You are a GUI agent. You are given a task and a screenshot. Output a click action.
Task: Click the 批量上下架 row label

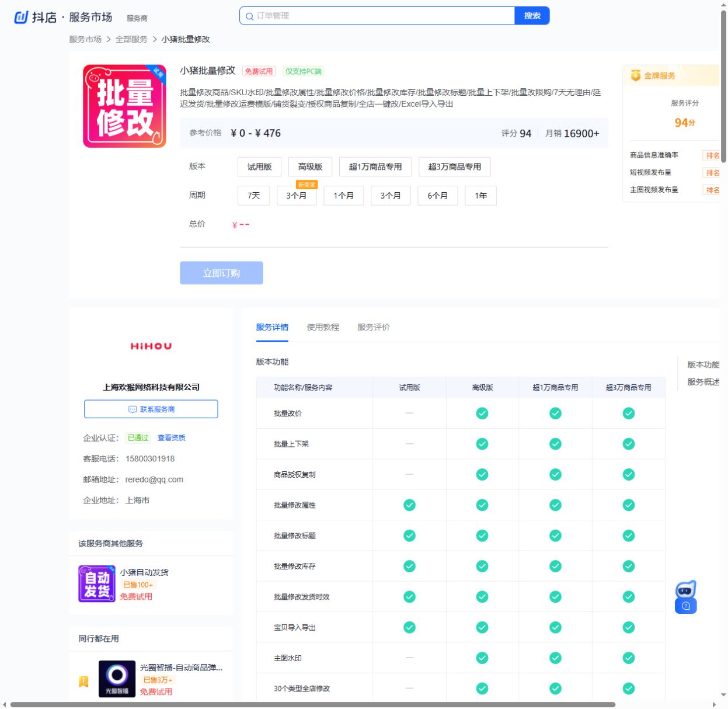(291, 444)
